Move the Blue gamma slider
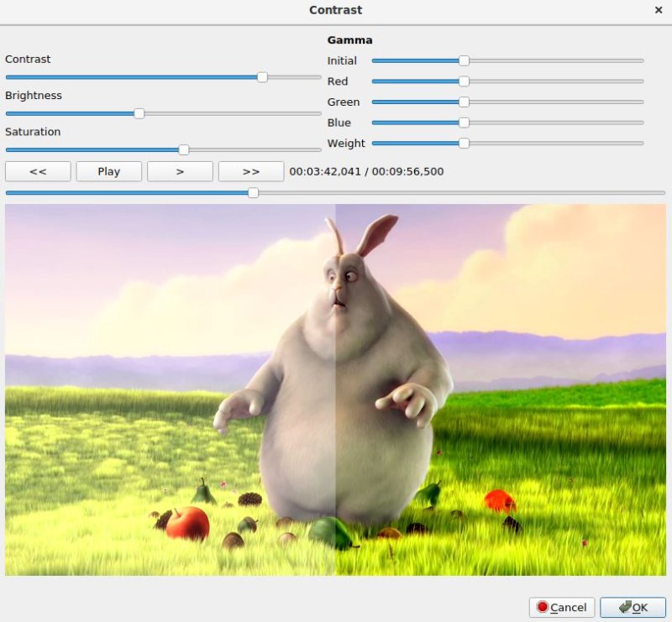Image resolution: width=672 pixels, height=622 pixels. 465,122
